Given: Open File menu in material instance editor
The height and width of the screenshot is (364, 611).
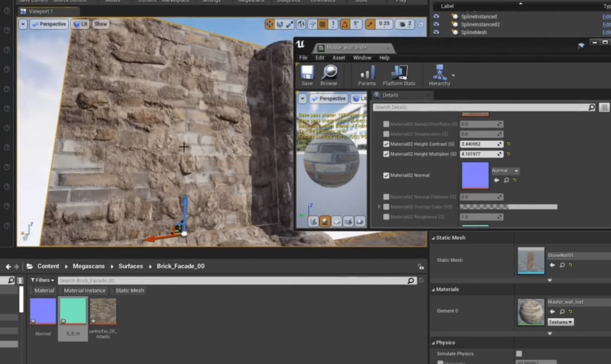Looking at the screenshot, I should pyautogui.click(x=303, y=58).
